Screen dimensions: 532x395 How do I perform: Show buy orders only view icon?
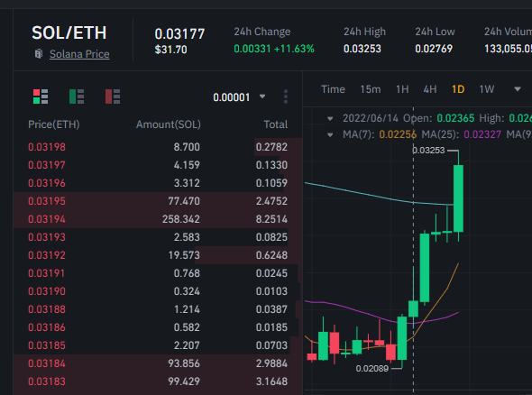[x=77, y=96]
